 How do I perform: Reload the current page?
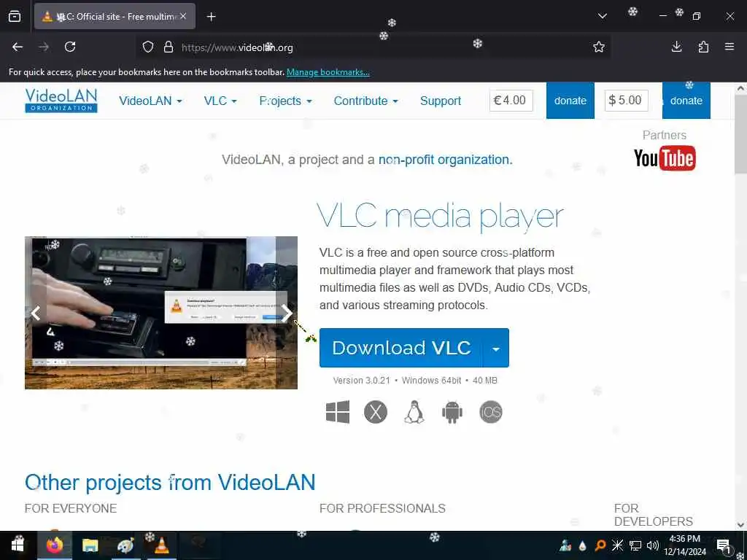70,47
